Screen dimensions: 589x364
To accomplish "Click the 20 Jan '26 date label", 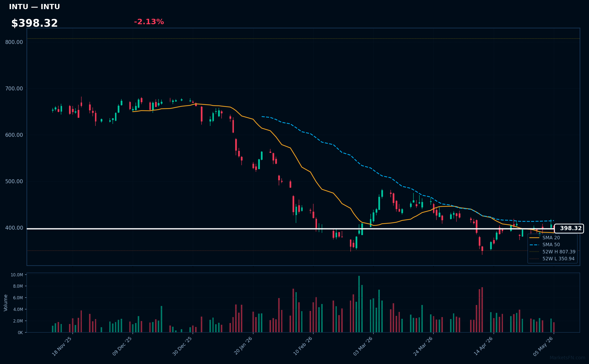I will (243, 346).
